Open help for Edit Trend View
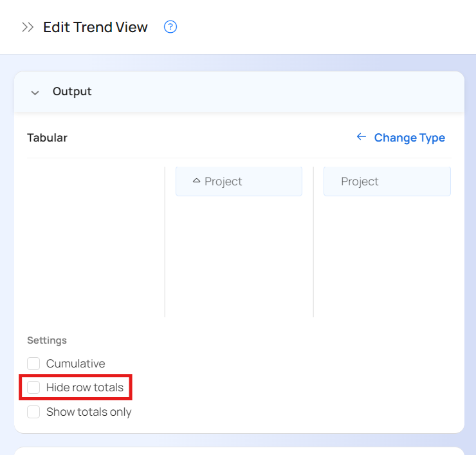 (x=170, y=27)
